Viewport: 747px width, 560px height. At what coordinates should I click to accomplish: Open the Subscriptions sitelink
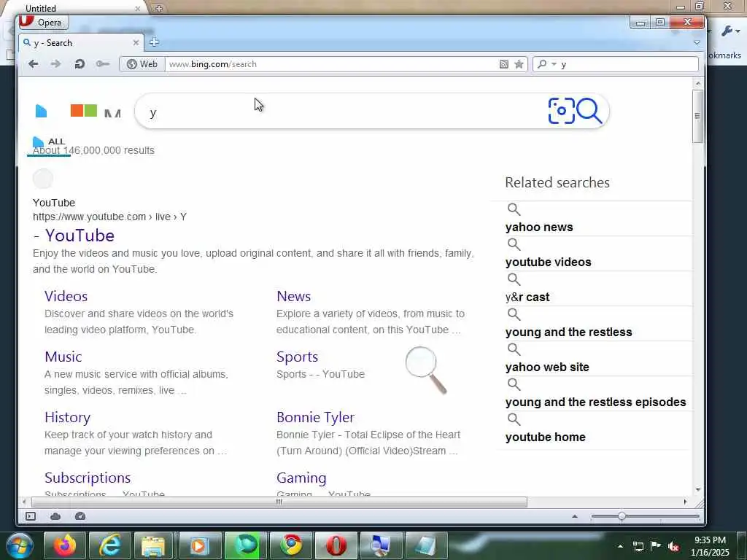(88, 478)
